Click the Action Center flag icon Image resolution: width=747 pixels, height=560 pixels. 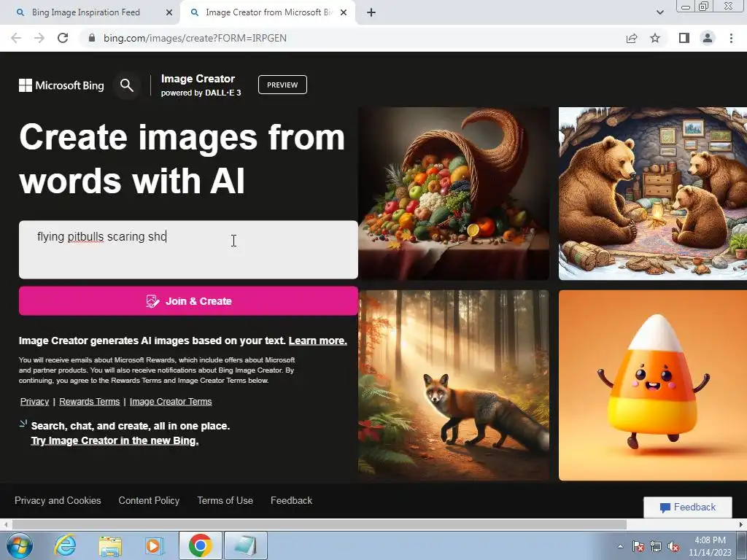click(638, 547)
